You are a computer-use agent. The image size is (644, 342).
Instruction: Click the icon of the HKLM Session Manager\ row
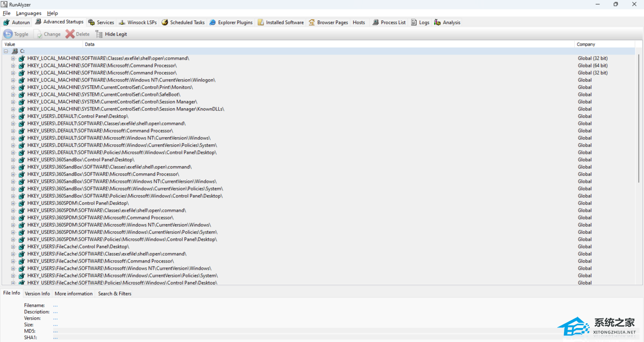(x=21, y=102)
